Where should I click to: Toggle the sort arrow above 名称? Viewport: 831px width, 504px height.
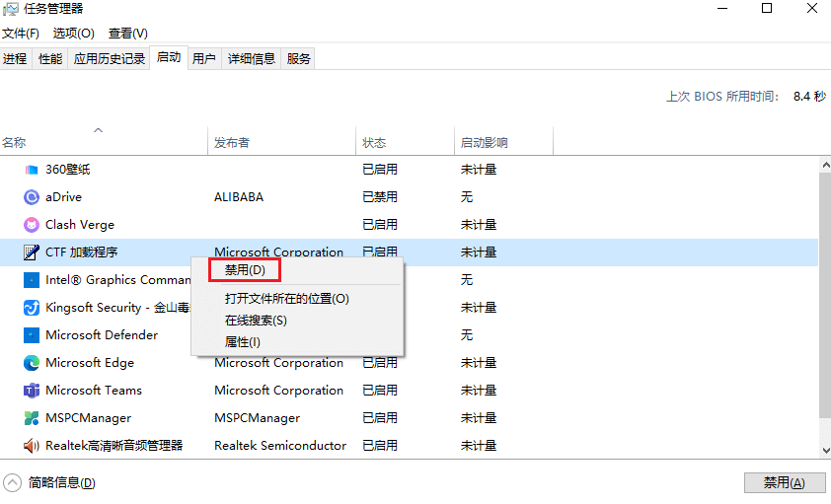click(x=98, y=130)
